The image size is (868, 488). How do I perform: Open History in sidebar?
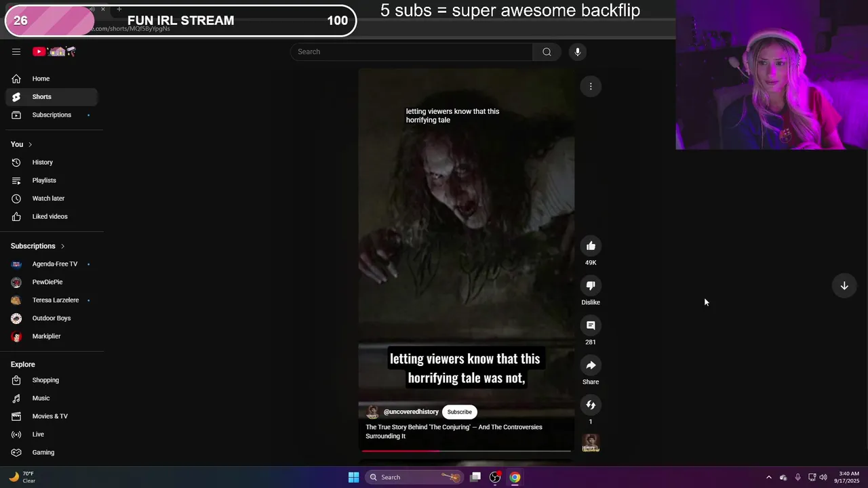(x=52, y=162)
